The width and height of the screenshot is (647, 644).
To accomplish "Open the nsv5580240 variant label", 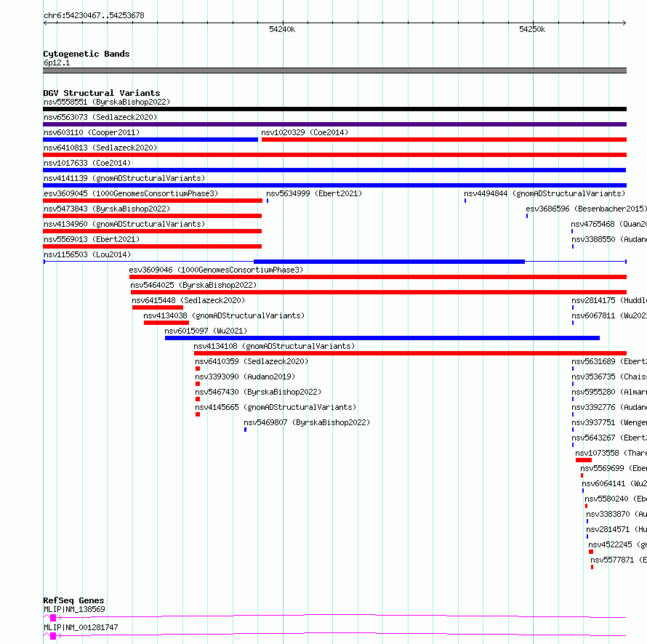I will point(616,499).
